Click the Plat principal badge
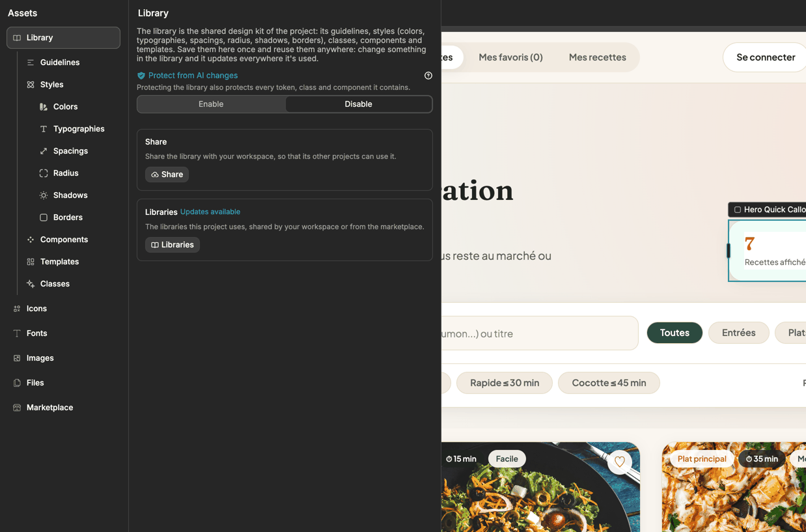 pos(702,459)
